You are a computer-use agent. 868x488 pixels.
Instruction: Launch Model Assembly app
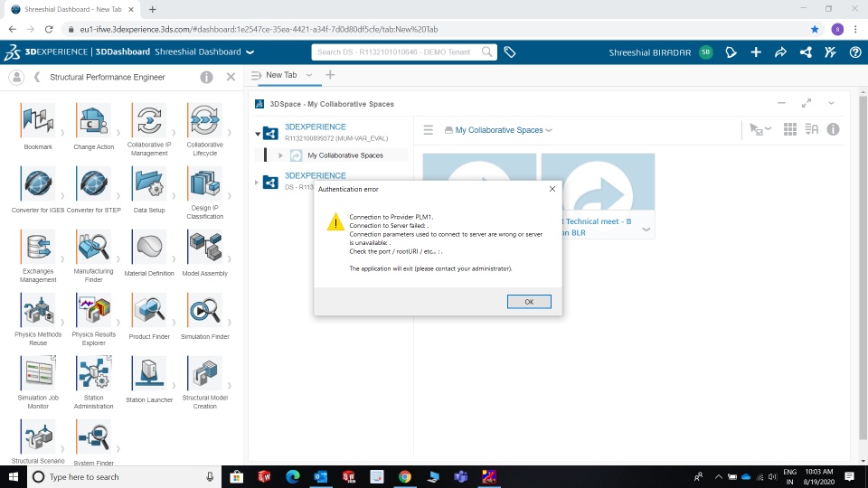[x=204, y=247]
